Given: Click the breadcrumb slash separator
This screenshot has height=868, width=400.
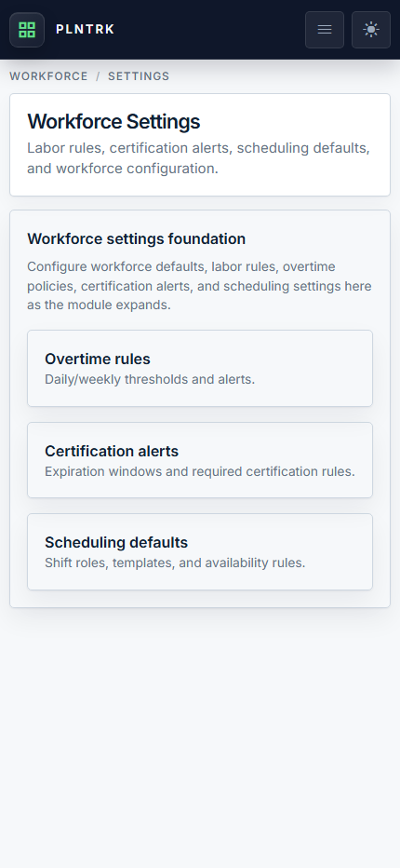Looking at the screenshot, I should 98,76.
